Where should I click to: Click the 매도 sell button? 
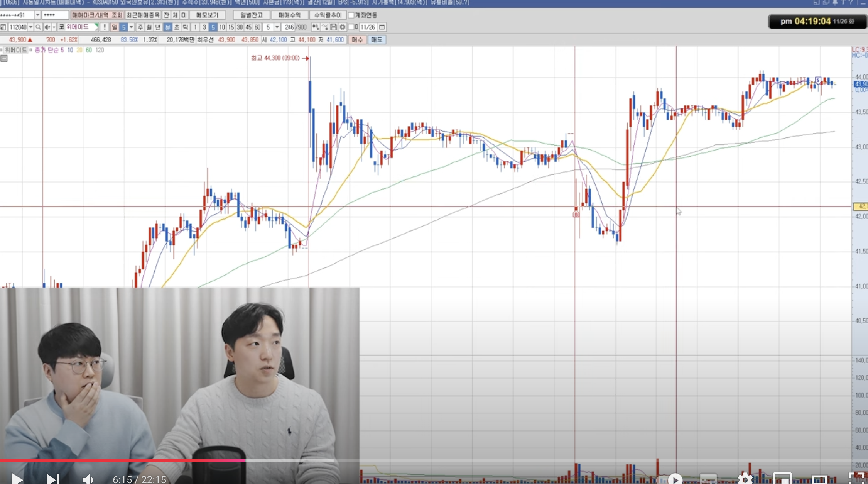click(377, 40)
